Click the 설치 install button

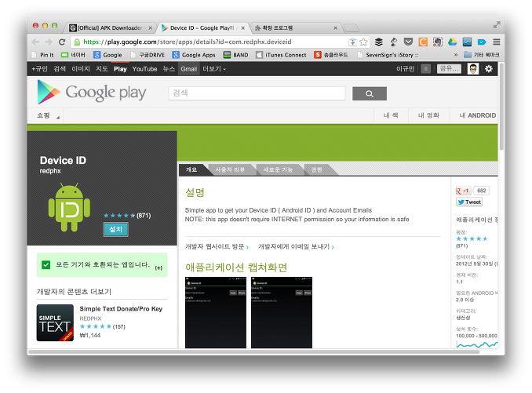click(x=115, y=230)
